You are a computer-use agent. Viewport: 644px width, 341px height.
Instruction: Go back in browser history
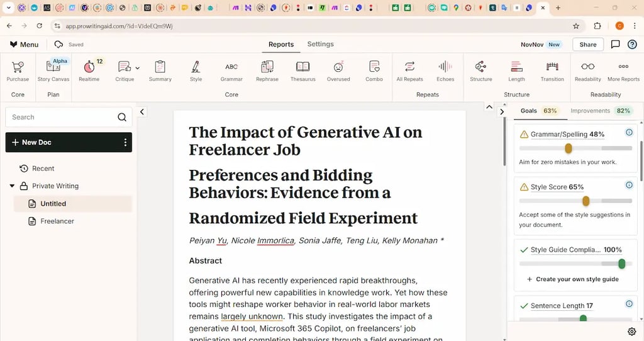9,26
